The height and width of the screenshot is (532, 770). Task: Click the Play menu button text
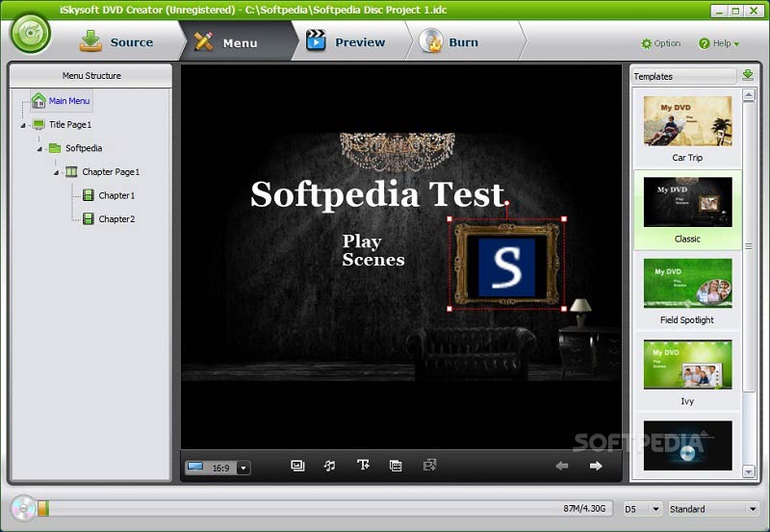pos(362,241)
